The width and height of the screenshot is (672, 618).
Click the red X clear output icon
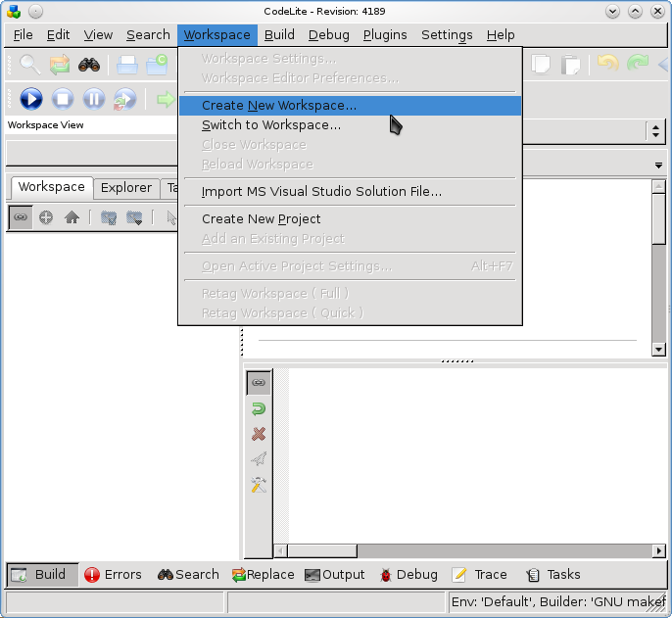point(259,434)
